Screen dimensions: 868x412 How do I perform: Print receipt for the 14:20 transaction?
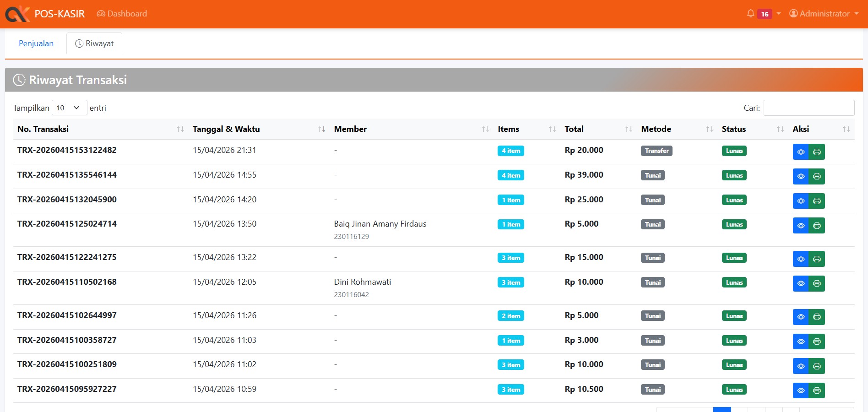pos(817,201)
